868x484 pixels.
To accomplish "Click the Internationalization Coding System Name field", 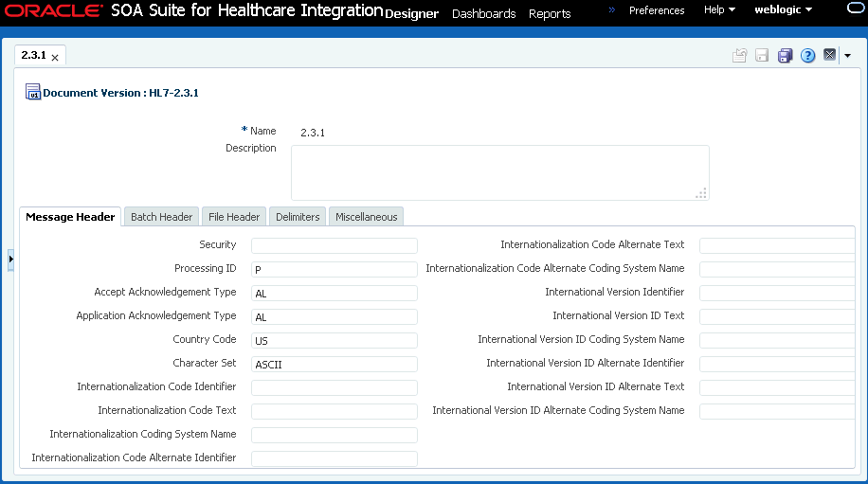I will 335,436.
